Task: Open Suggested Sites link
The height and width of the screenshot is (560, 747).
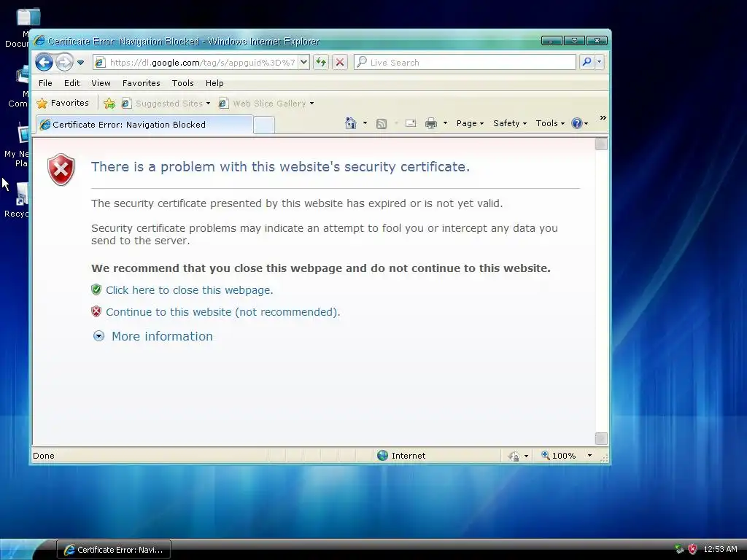Action: pyautogui.click(x=166, y=104)
